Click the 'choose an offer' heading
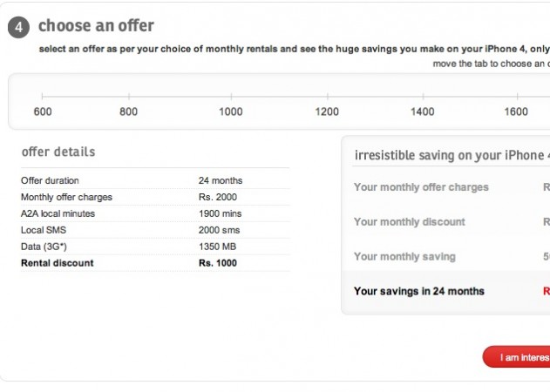The image size is (550, 392). (97, 27)
